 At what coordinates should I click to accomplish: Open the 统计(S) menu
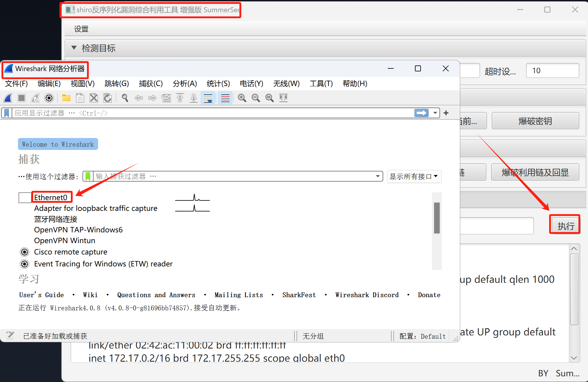point(218,84)
